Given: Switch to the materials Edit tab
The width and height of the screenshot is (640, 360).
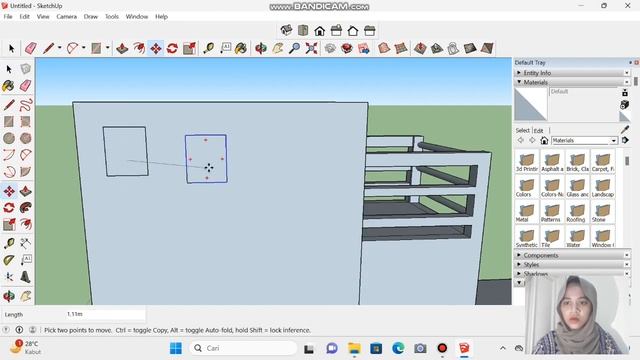Looking at the screenshot, I should click(539, 131).
